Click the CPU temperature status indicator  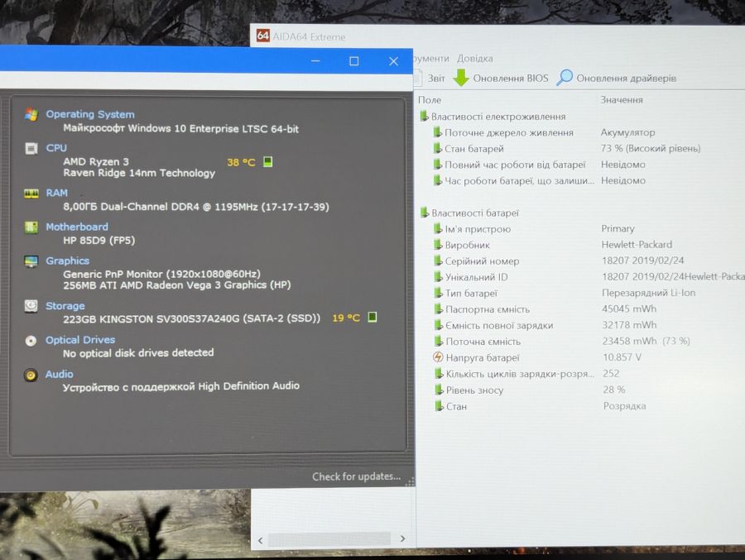coord(268,162)
